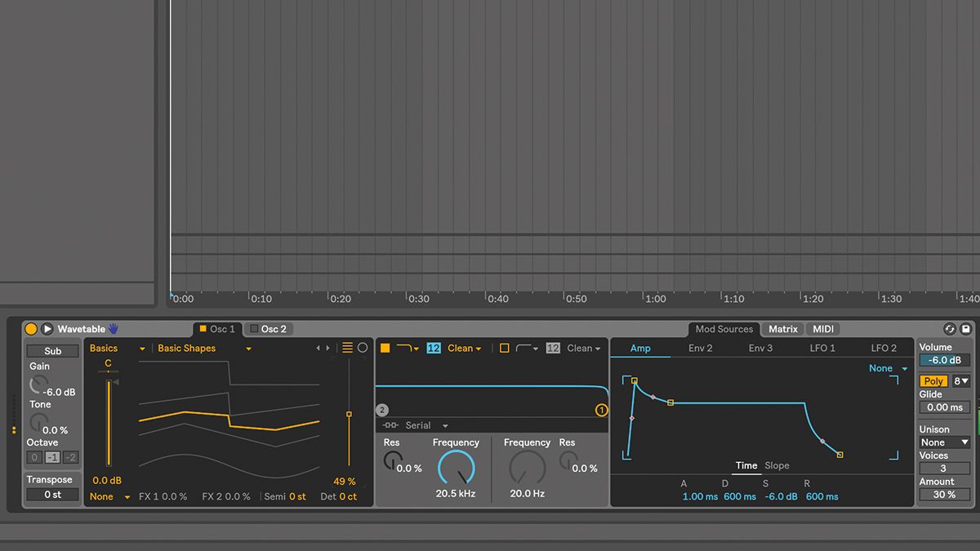Viewport: 980px width, 551px height.
Task: Select Filter 1's 12 dB slope icon
Action: coord(433,348)
